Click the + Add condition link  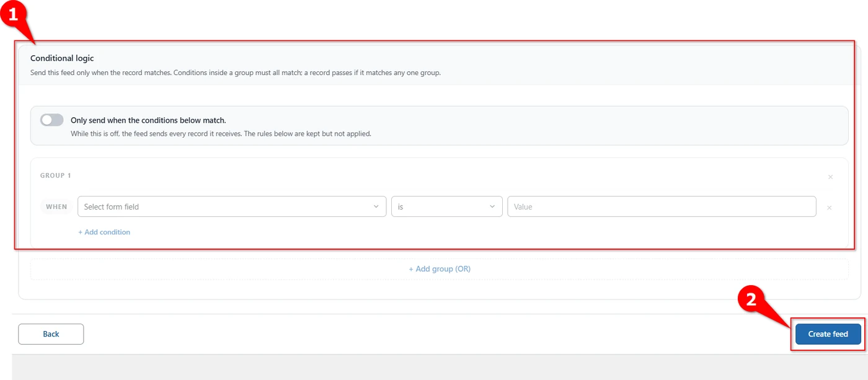[104, 232]
